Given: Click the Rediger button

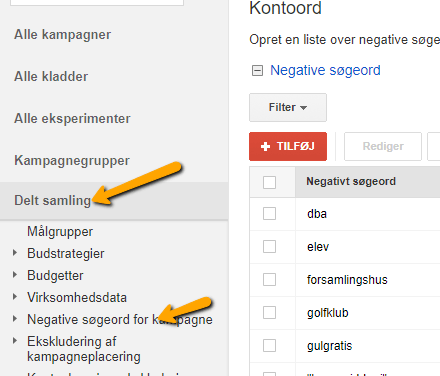Looking at the screenshot, I should (383, 146).
